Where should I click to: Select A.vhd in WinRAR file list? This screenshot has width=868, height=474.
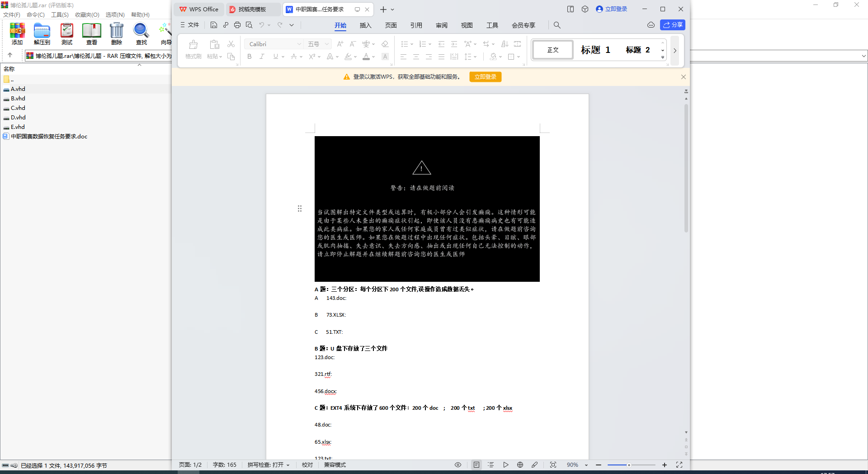click(18, 89)
